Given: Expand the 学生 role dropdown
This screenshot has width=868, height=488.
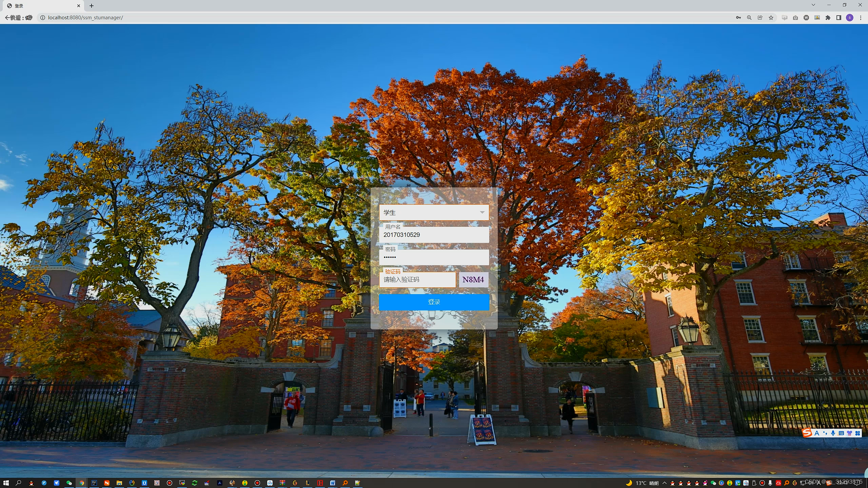Looking at the screenshot, I should tap(434, 212).
